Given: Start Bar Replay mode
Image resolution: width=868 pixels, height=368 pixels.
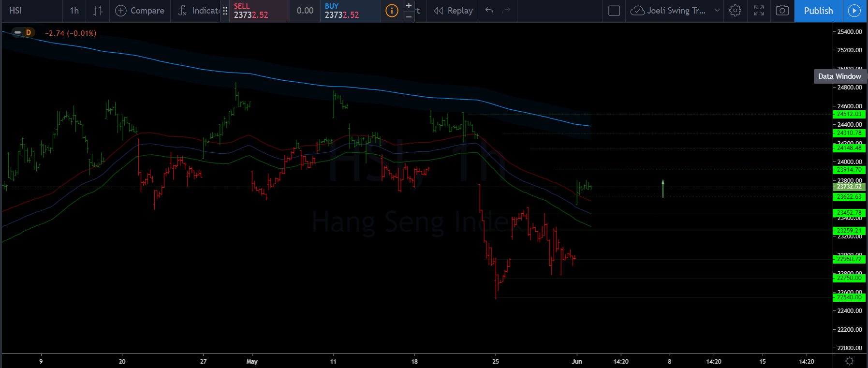Looking at the screenshot, I should [x=453, y=11].
